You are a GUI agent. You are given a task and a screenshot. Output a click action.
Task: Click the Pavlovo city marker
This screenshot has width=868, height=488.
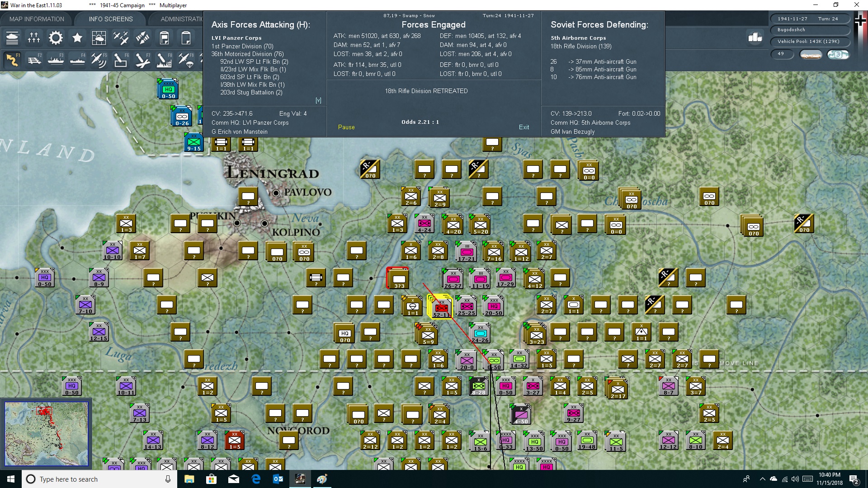pos(276,193)
